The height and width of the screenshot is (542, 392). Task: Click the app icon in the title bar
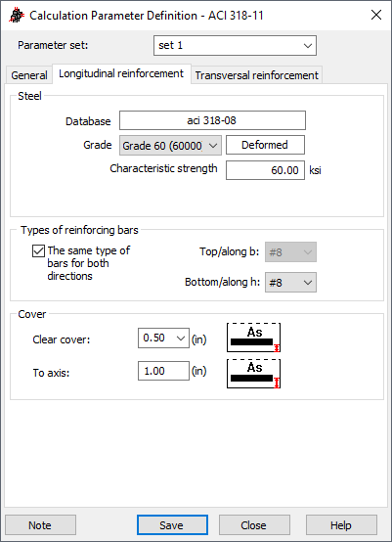17,16
